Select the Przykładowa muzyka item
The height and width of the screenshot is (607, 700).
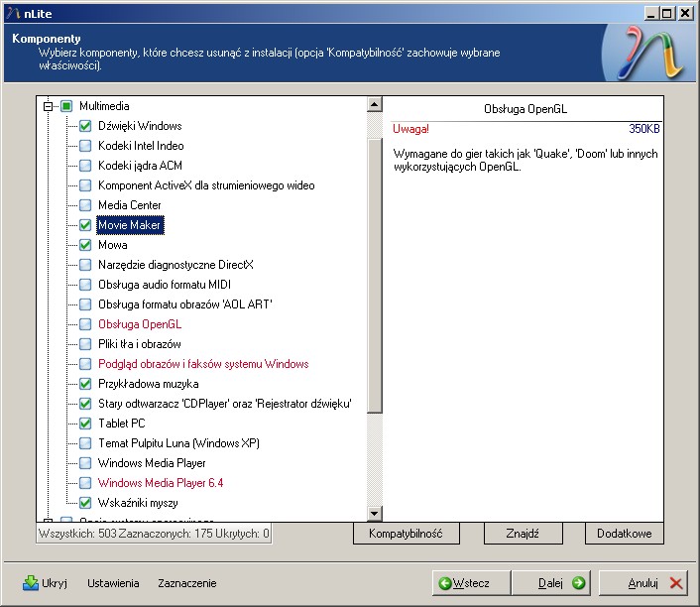[148, 384]
